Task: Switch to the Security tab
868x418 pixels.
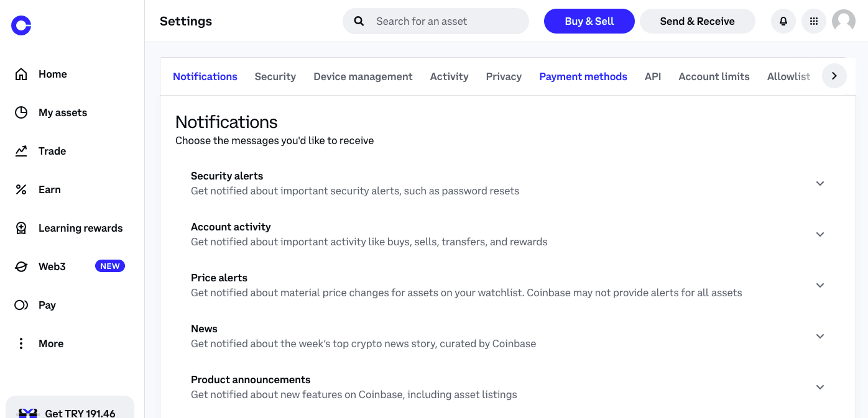Action: point(275,76)
